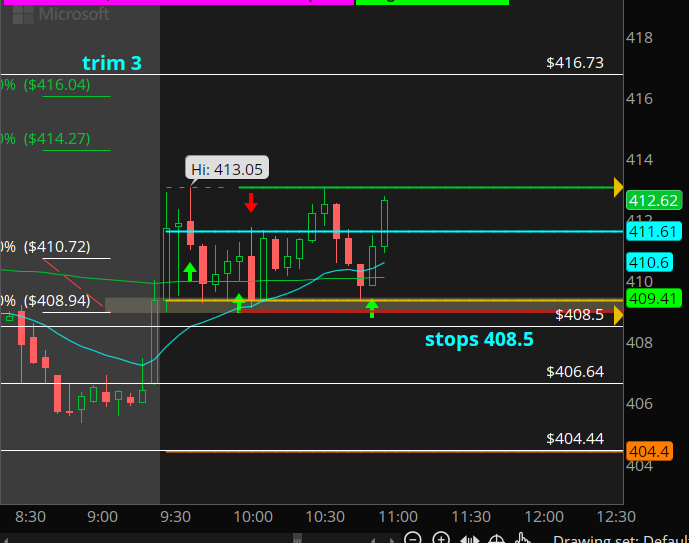Image resolution: width=689 pixels, height=543 pixels.
Task: Click the $408.5 price level label
Action: [x=579, y=315]
